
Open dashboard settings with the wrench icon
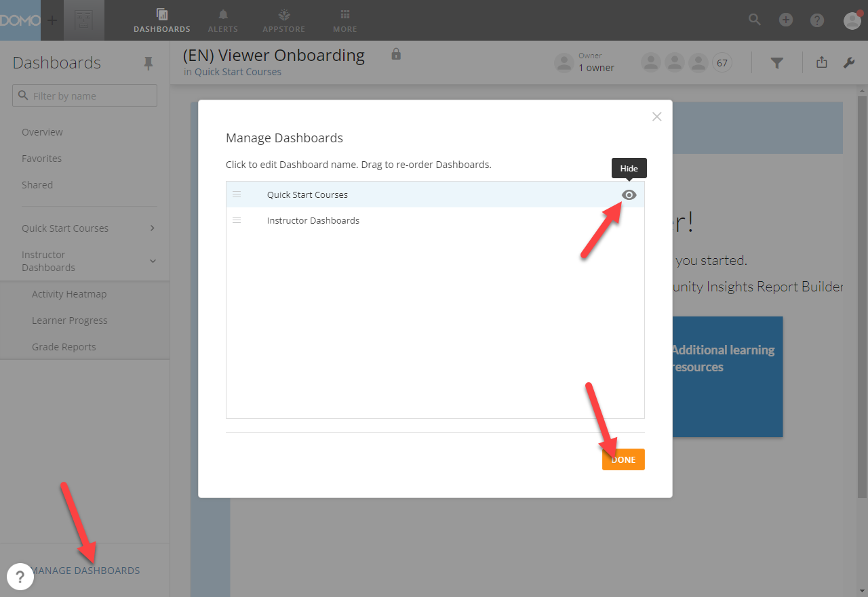coord(848,62)
